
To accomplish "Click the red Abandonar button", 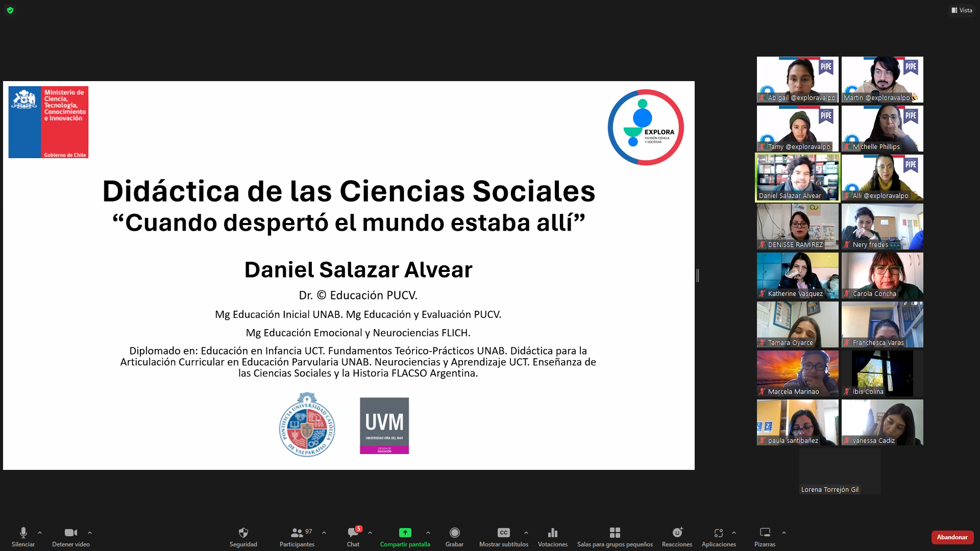I will (x=952, y=537).
